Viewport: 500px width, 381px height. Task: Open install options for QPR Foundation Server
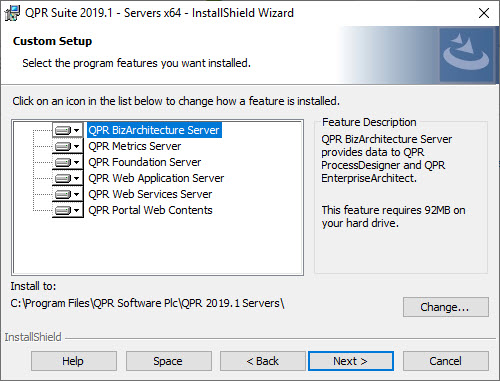tap(68, 162)
